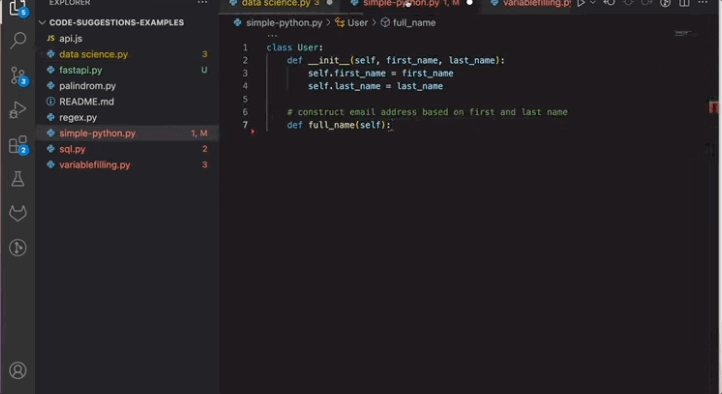Open the Source Control view
The width and height of the screenshot is (722, 394).
18,75
